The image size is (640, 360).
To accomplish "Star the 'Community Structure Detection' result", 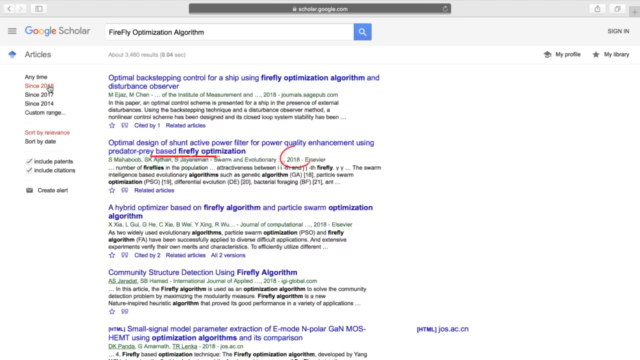I will [112, 311].
